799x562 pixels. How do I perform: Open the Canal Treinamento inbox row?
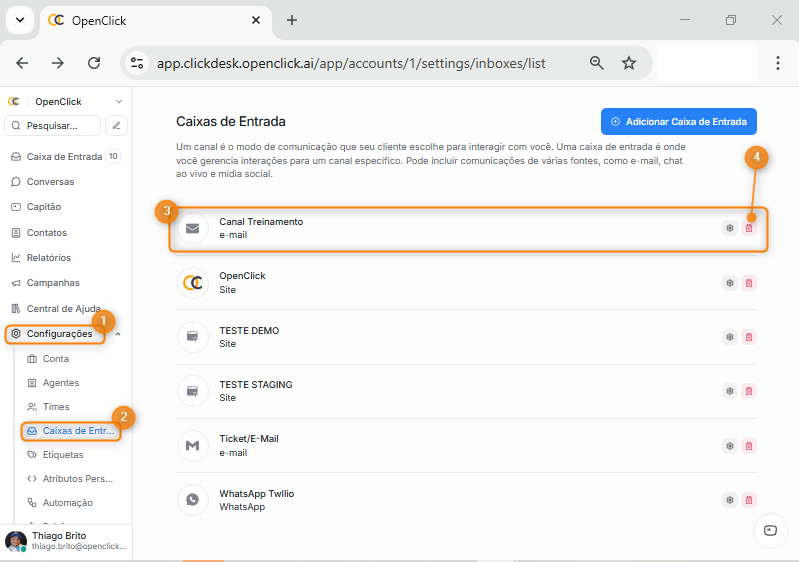(x=400, y=228)
